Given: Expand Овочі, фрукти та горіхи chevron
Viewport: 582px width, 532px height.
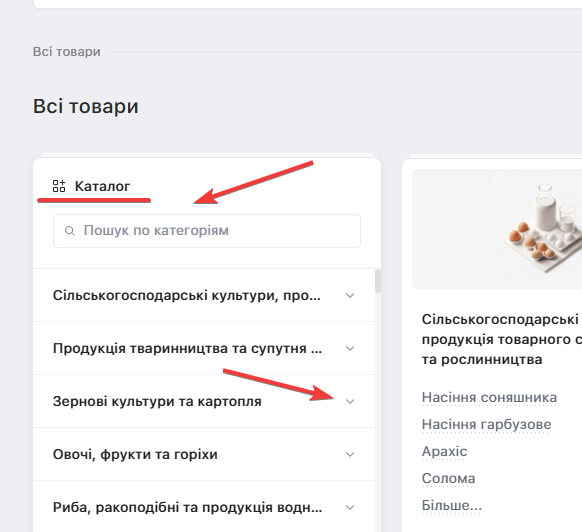Looking at the screenshot, I should point(350,454).
